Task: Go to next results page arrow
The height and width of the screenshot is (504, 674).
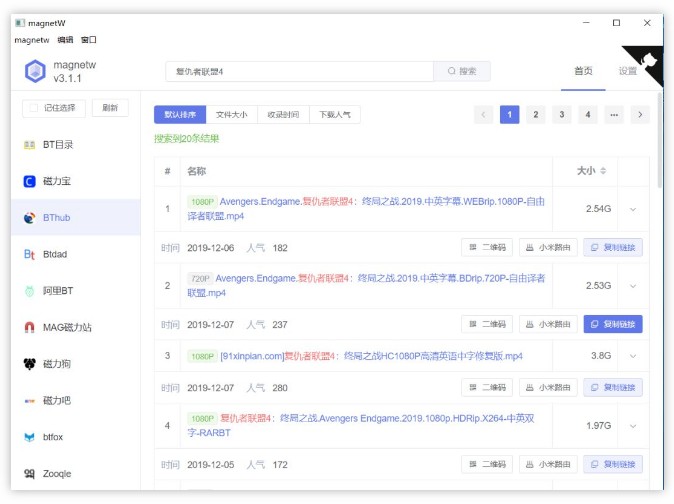Action: [x=640, y=115]
